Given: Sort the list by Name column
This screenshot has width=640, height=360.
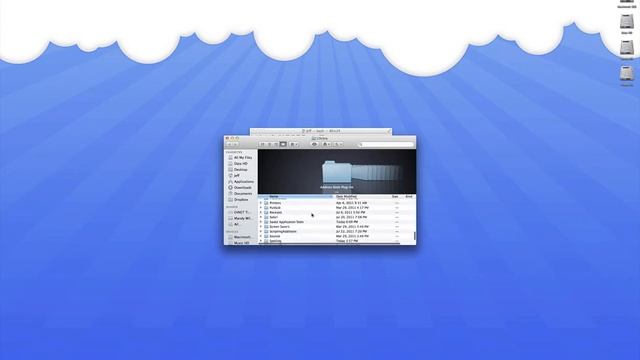Looking at the screenshot, I should pyautogui.click(x=296, y=197).
